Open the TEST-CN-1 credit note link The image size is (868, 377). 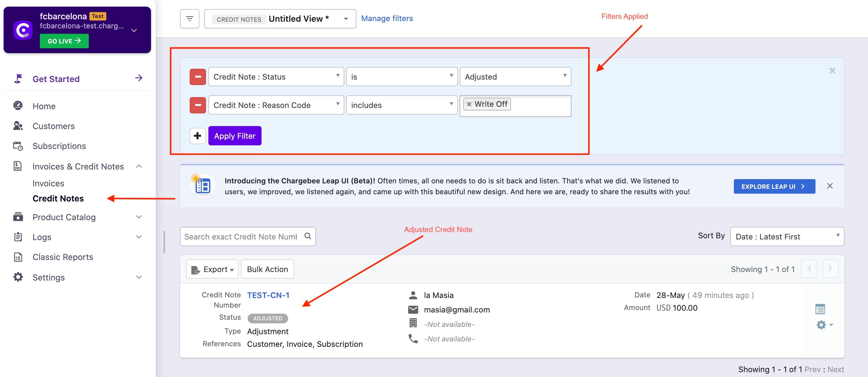coord(268,295)
